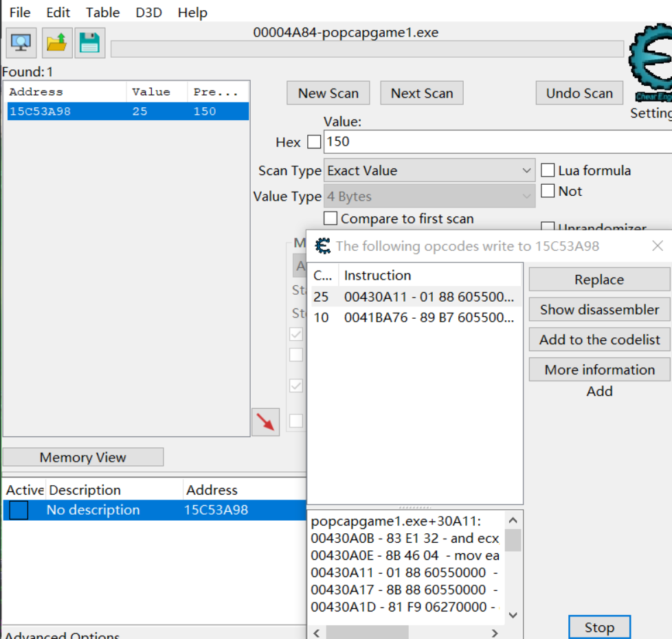Select opcode row 00430A11 in list

[416, 297]
